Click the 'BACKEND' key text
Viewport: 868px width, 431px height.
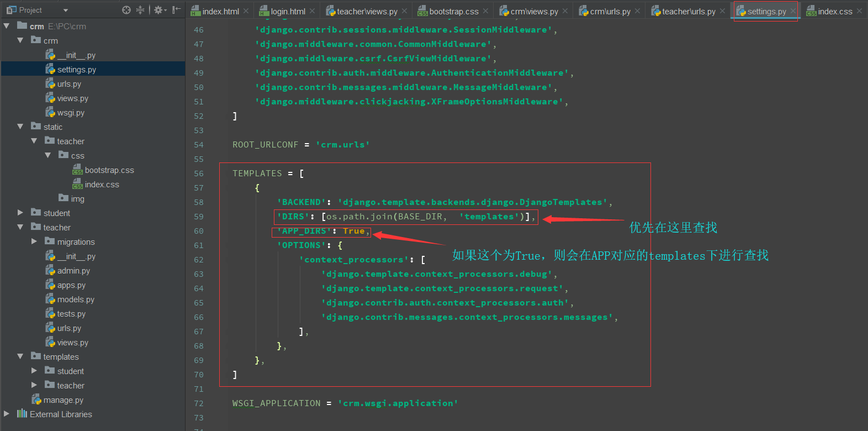[x=301, y=202]
